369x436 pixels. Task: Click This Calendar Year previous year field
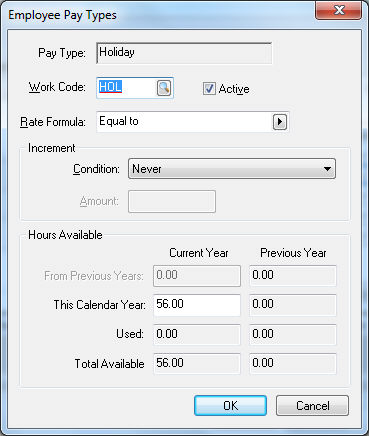coord(293,305)
